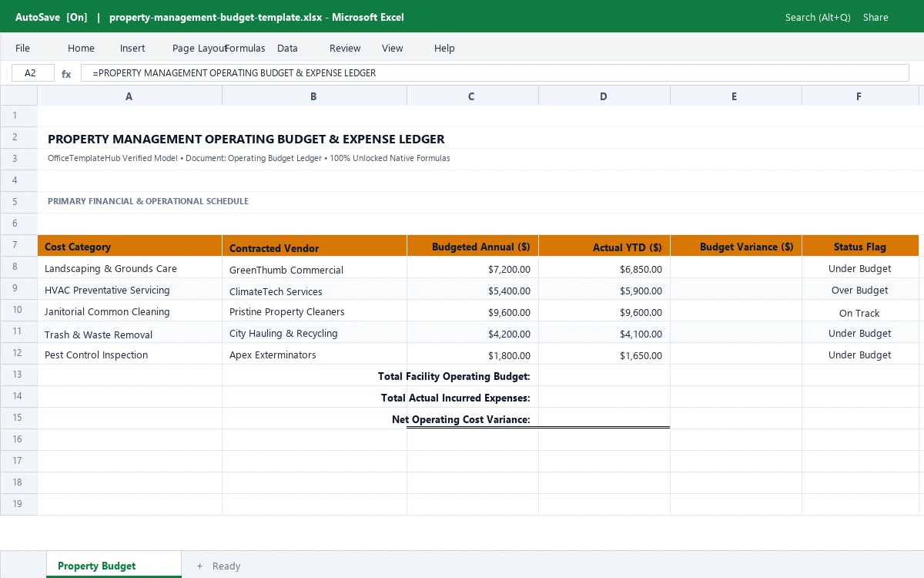Click the Cost Category header cell
Viewport: 924px width, 578px height.
129,246
